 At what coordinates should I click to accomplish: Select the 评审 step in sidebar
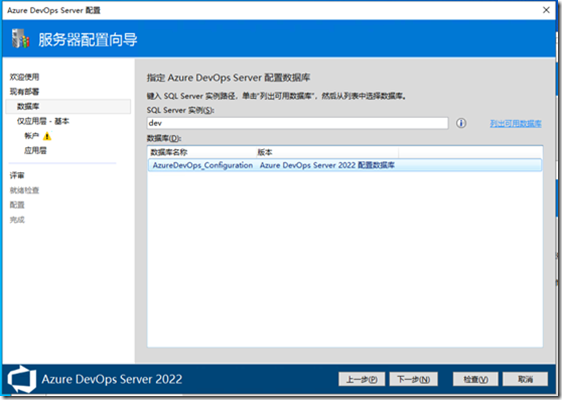(17, 175)
